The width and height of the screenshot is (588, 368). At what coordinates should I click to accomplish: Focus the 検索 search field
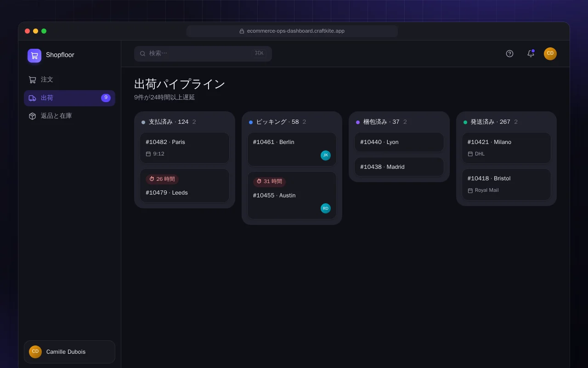point(203,53)
